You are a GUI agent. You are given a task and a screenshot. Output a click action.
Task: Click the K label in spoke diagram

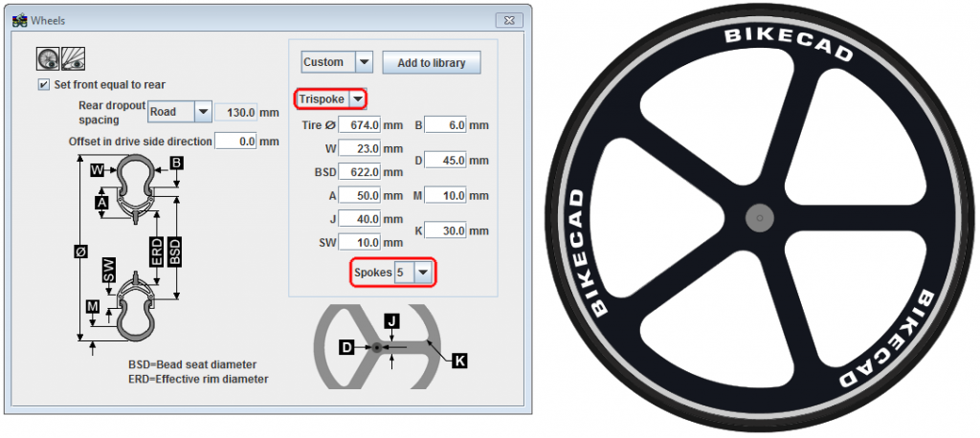point(459,361)
